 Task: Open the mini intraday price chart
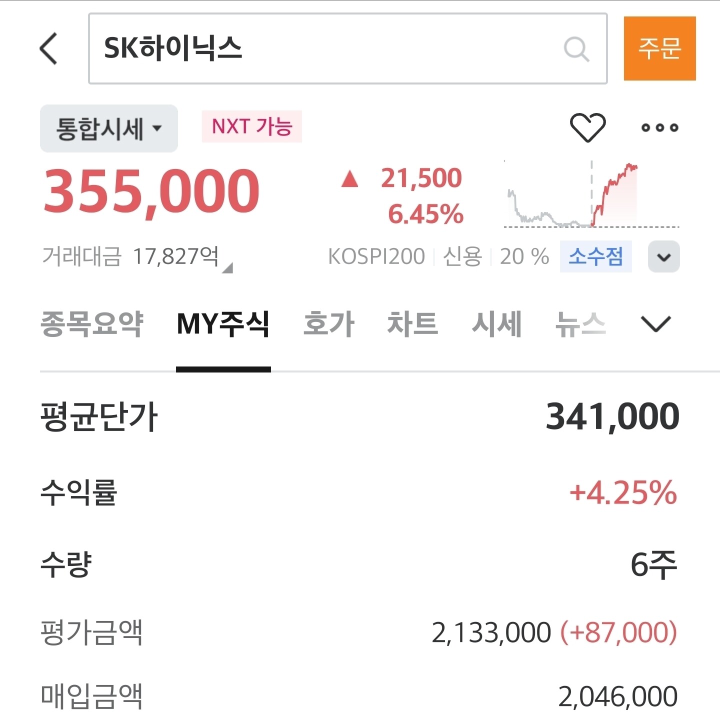[x=591, y=194]
